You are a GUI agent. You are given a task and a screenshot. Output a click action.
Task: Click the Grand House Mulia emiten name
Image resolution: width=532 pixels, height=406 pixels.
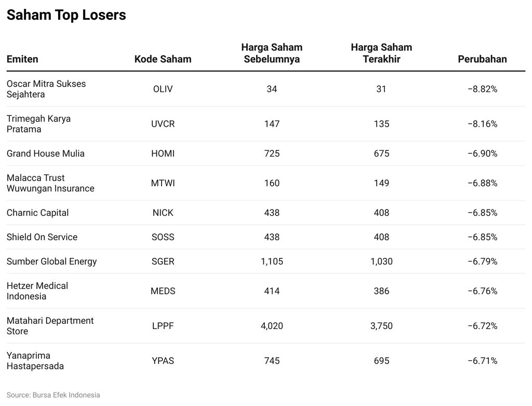[45, 153]
